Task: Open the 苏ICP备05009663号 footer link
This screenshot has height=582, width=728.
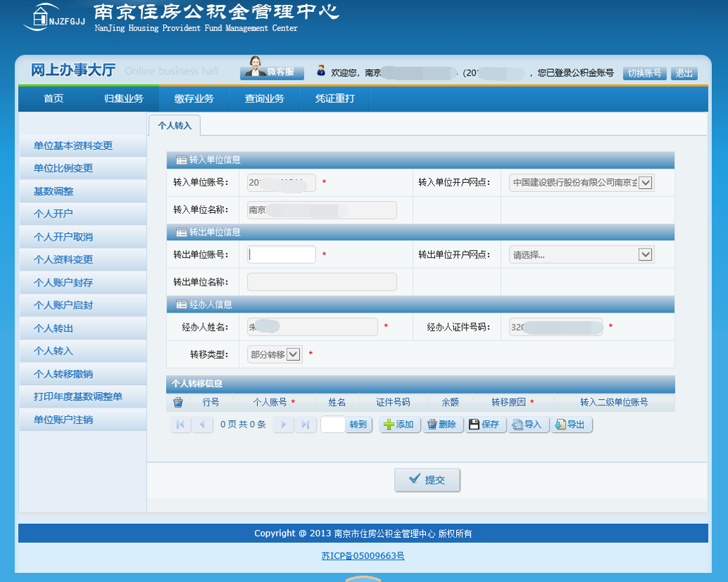Action: click(x=363, y=556)
